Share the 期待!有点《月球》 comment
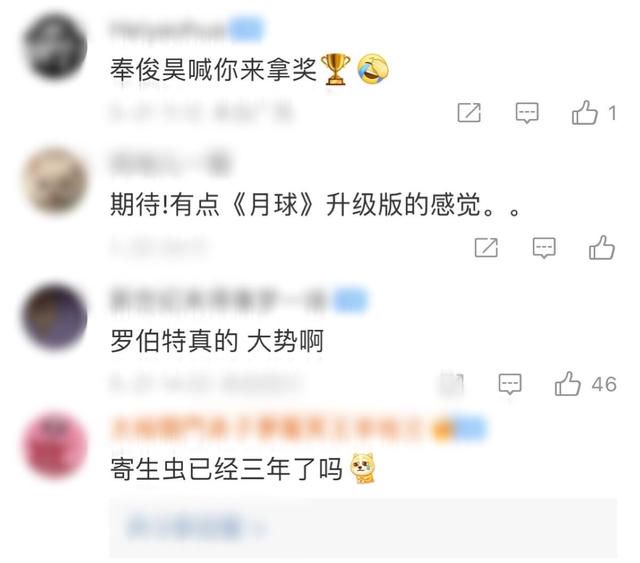This screenshot has width=640, height=563. point(486,247)
